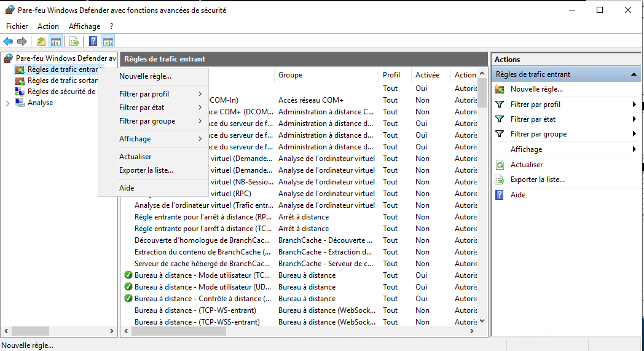Click the Up one level folder icon

(41, 42)
